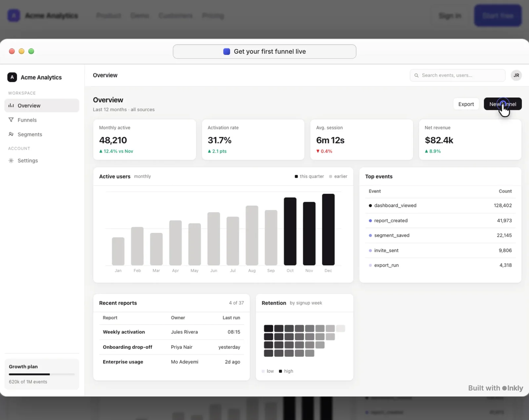Click the January bar in the chart
Viewport: 529px width, 420px height.
118,251
